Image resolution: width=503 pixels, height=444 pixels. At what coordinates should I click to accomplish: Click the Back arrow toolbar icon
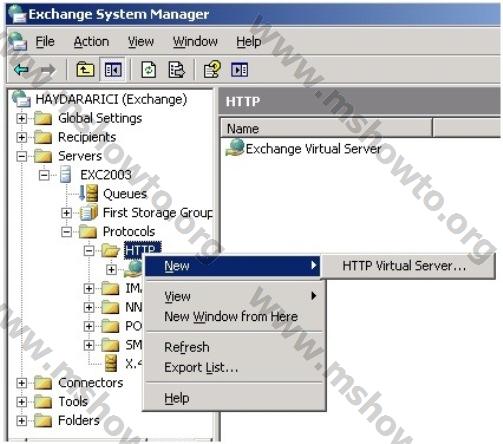(x=21, y=70)
